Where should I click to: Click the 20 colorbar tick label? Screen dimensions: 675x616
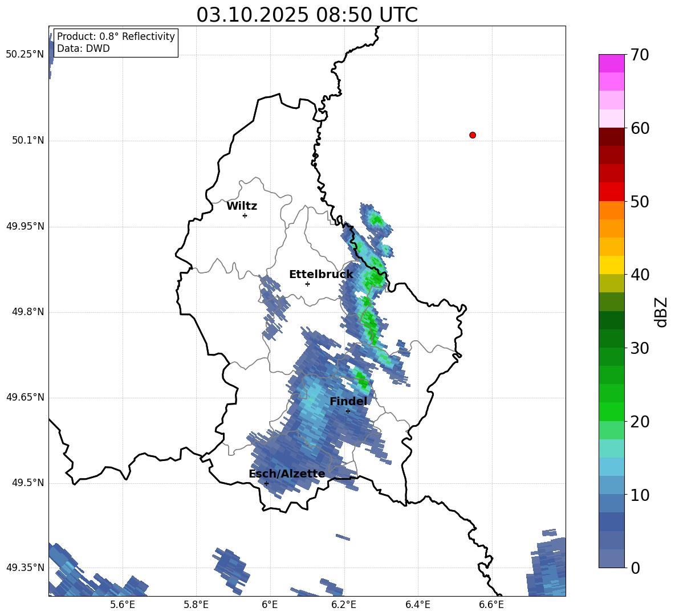(640, 422)
